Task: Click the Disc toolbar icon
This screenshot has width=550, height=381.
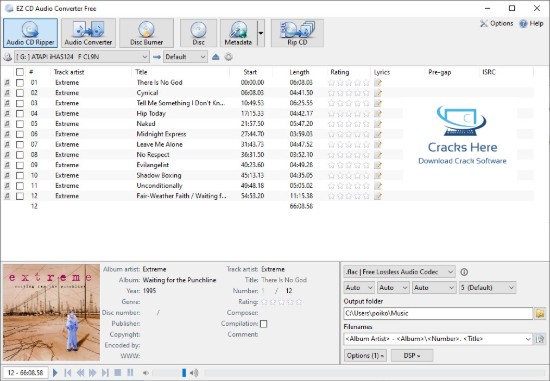Action: 198,33
